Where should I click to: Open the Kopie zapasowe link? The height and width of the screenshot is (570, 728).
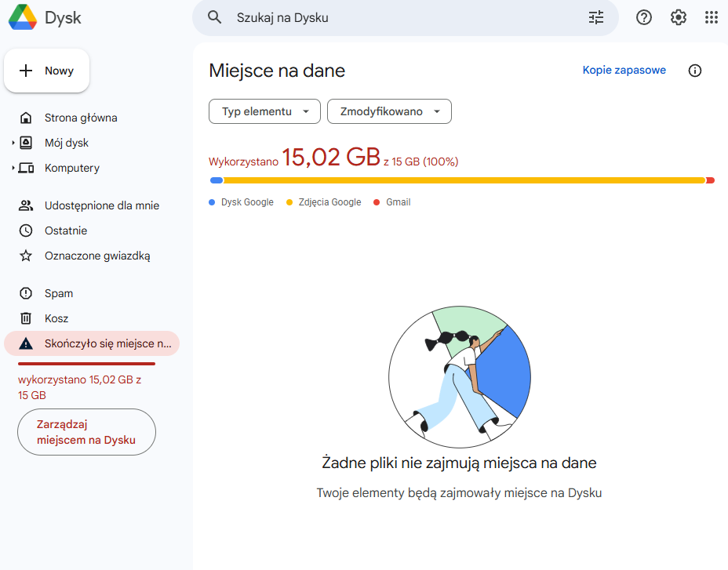point(624,71)
